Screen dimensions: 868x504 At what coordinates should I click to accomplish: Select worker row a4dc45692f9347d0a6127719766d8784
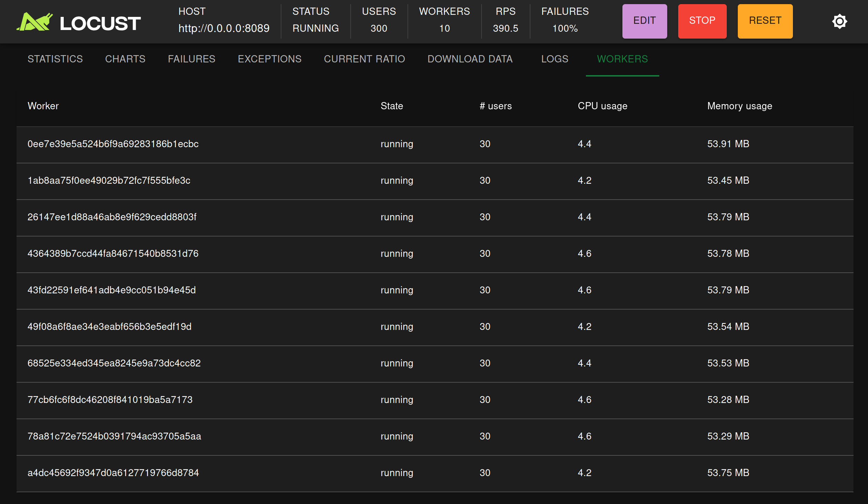click(x=113, y=473)
